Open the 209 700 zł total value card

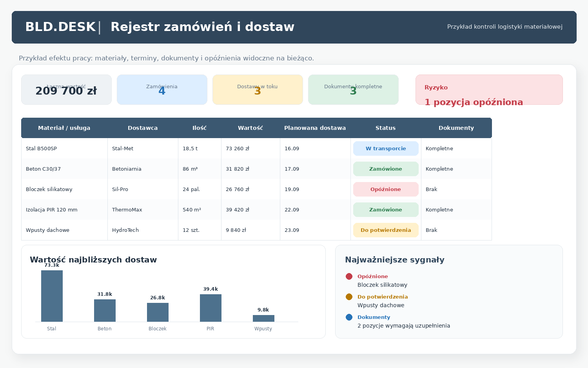[x=66, y=90]
